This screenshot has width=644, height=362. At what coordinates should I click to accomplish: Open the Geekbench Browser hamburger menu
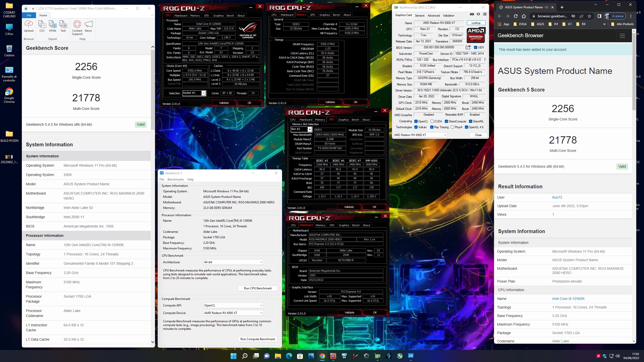click(622, 36)
